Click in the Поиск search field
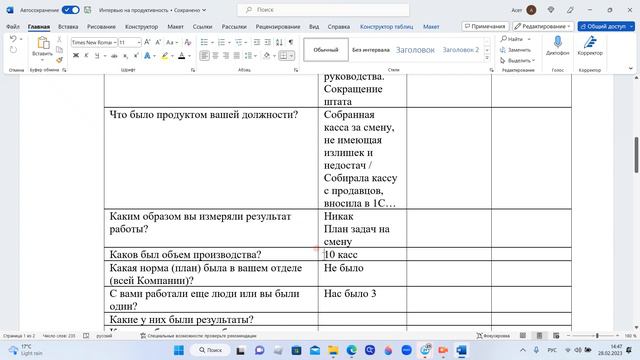The image size is (640, 360). (323, 10)
